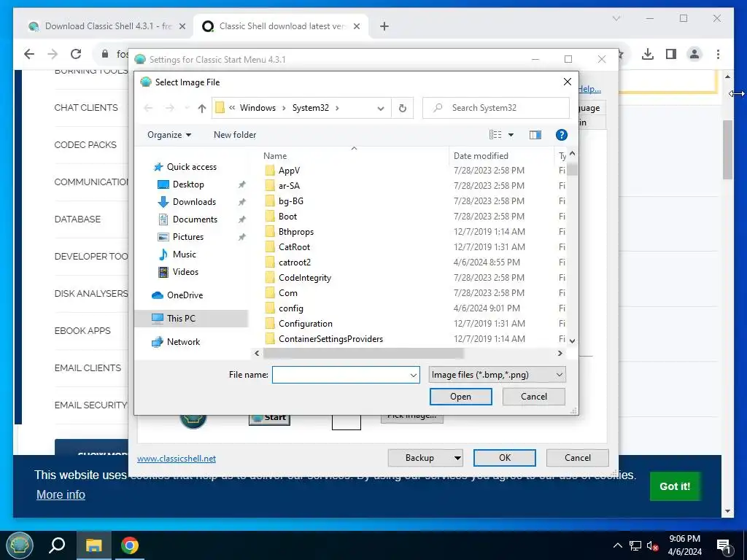The height and width of the screenshot is (560, 747).
Task: Select Network in navigation pane
Action: tap(183, 342)
